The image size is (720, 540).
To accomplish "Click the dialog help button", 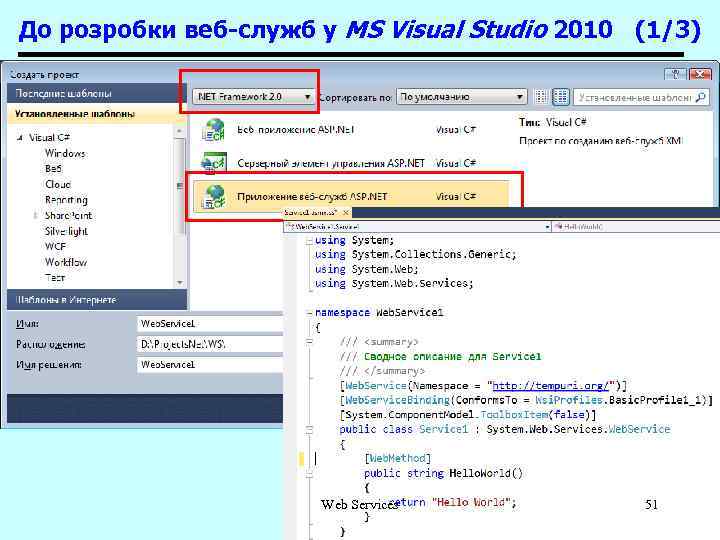I will click(x=675, y=73).
